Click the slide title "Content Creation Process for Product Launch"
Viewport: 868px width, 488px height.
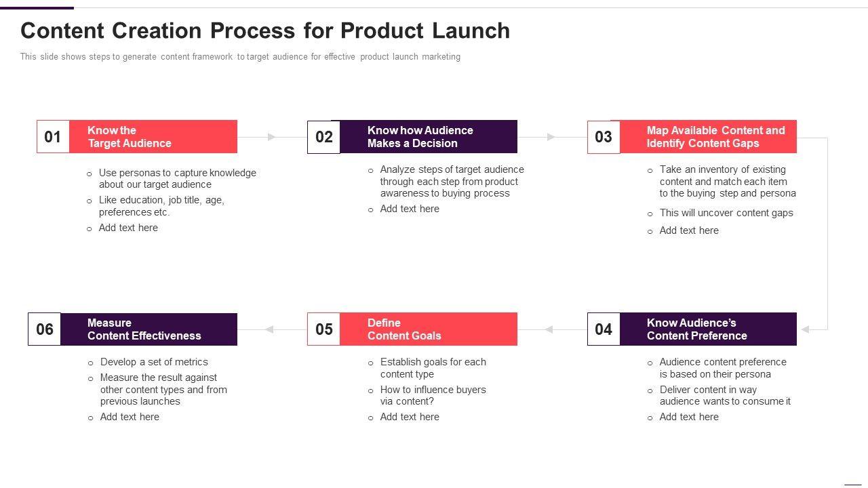pos(265,31)
